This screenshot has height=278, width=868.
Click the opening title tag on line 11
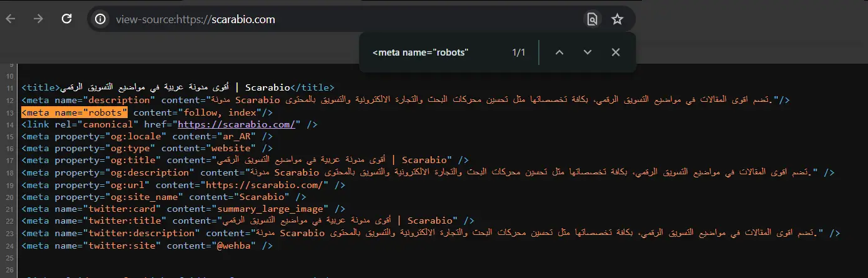pos(41,87)
